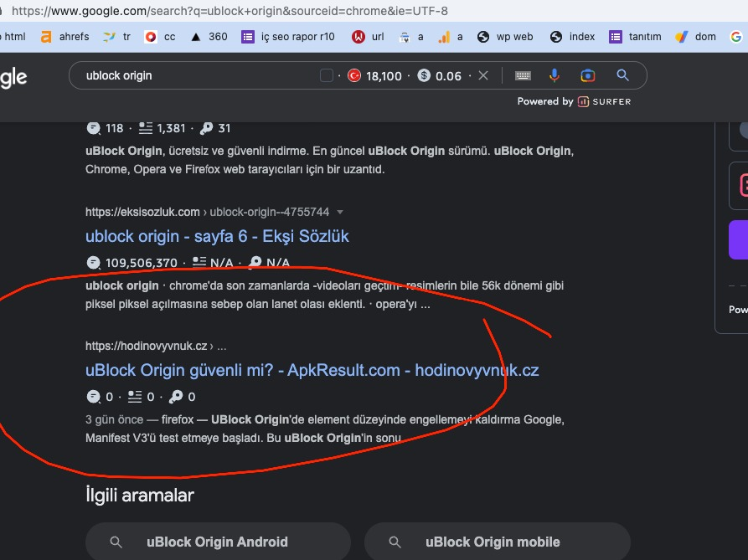Tick the Surfer keyword checkbox in search bar
Image resolution: width=748 pixels, height=560 pixels.
pos(327,75)
